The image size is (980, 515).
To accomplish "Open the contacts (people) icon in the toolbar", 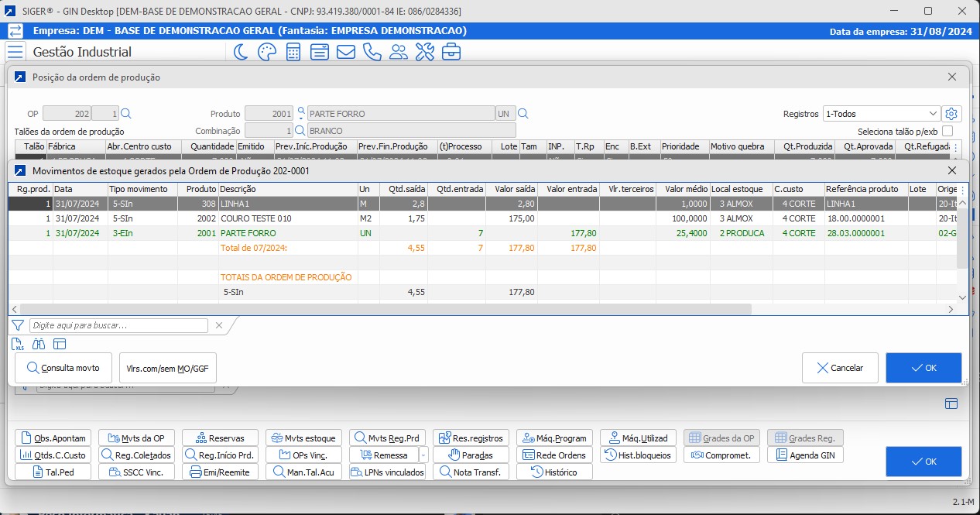I will click(398, 53).
